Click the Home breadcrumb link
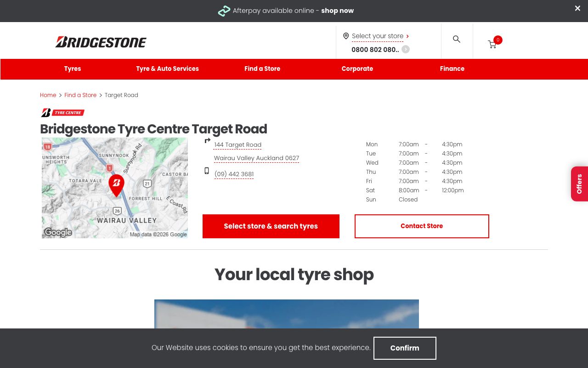 48,95
